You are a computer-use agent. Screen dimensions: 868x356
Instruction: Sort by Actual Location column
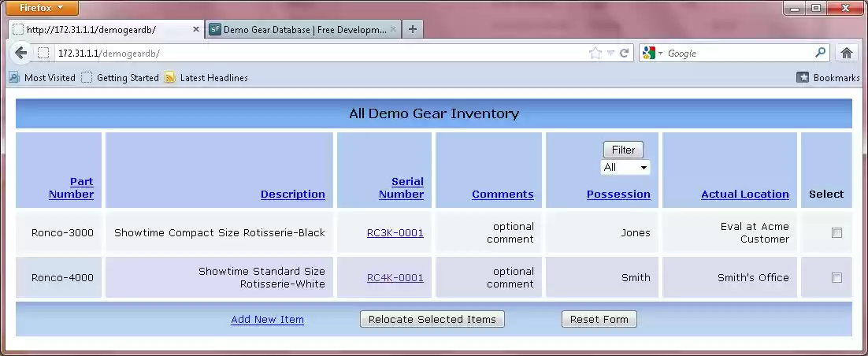[745, 194]
